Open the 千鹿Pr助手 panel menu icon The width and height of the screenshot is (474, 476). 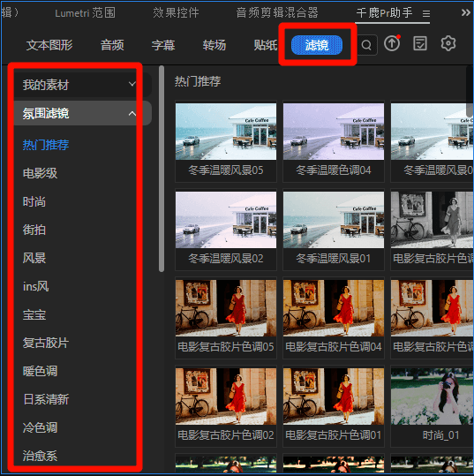pyautogui.click(x=426, y=13)
